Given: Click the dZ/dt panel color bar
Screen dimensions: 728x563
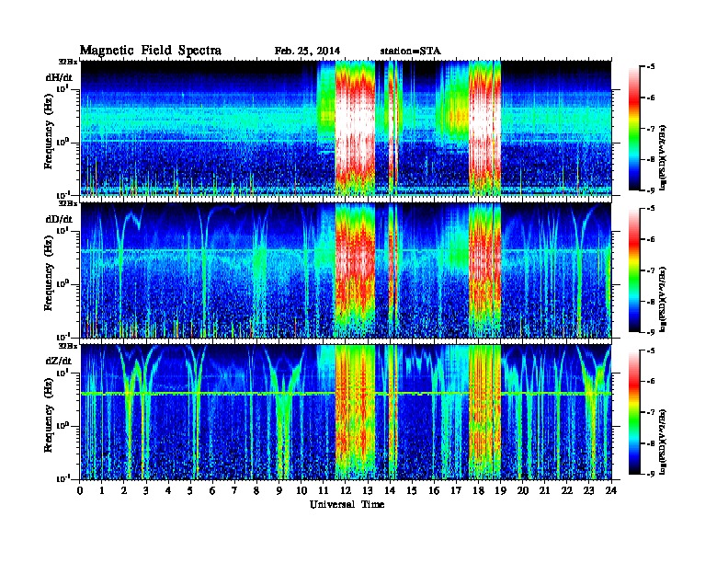Looking at the screenshot, I should click(634, 412).
